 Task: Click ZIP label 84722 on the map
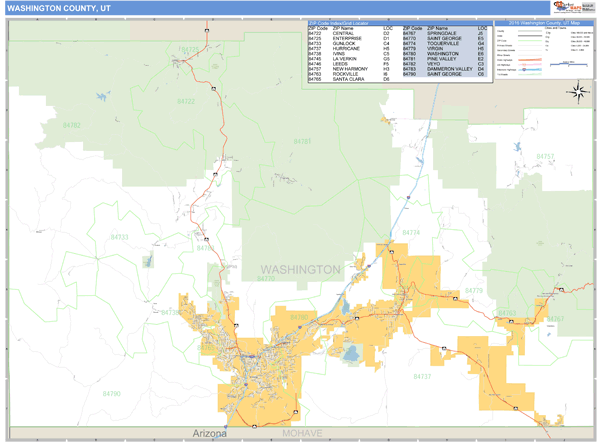186,101
